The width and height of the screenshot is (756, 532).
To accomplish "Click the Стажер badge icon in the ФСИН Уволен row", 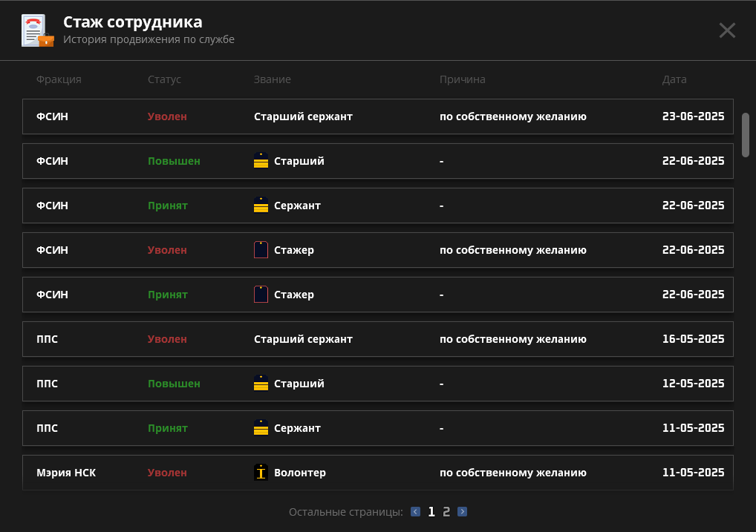I will click(261, 250).
